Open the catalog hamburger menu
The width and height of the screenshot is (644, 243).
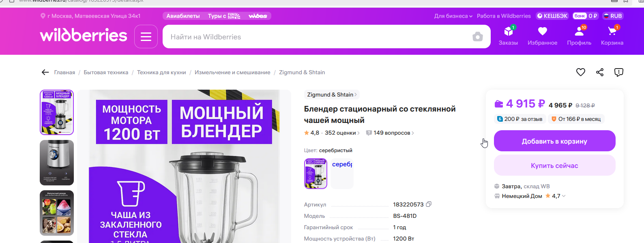pyautogui.click(x=146, y=37)
